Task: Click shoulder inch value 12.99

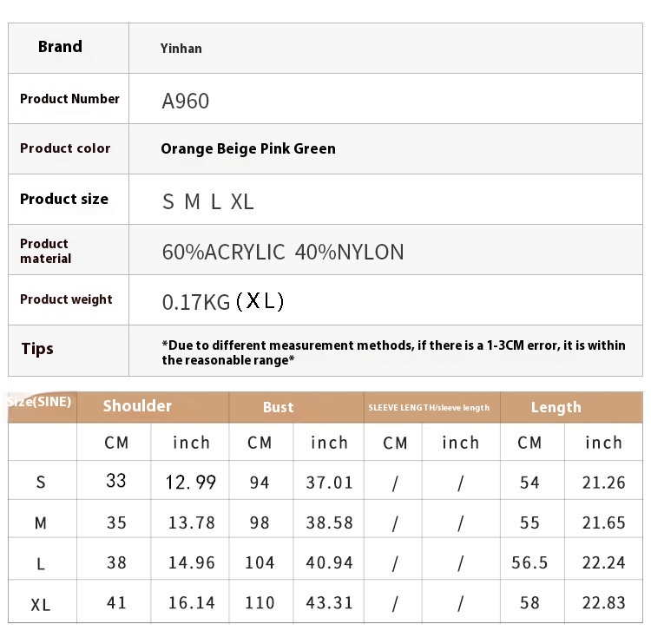Action: (x=191, y=482)
